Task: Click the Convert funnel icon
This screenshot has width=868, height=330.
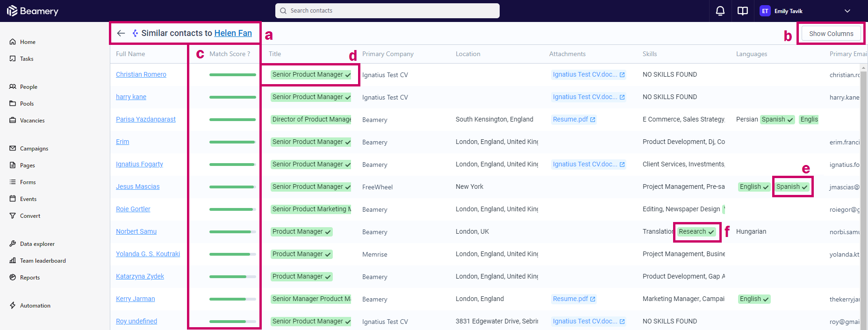Action: tap(13, 215)
